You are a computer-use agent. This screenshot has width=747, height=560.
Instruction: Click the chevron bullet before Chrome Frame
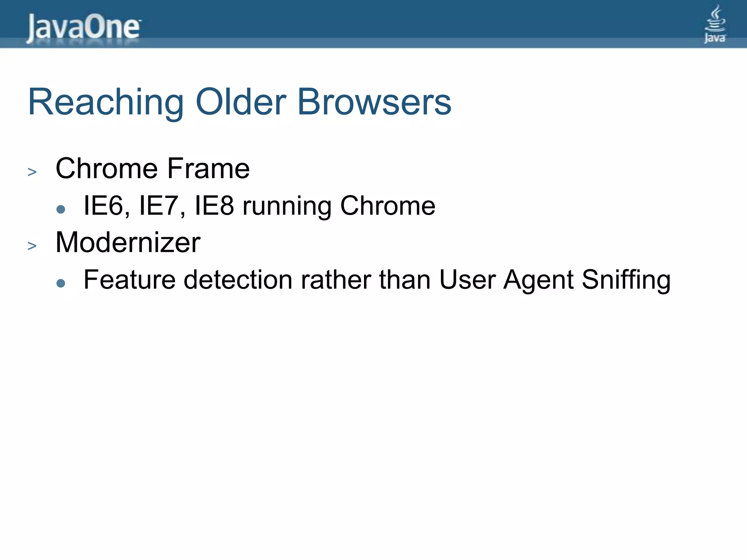(32, 171)
